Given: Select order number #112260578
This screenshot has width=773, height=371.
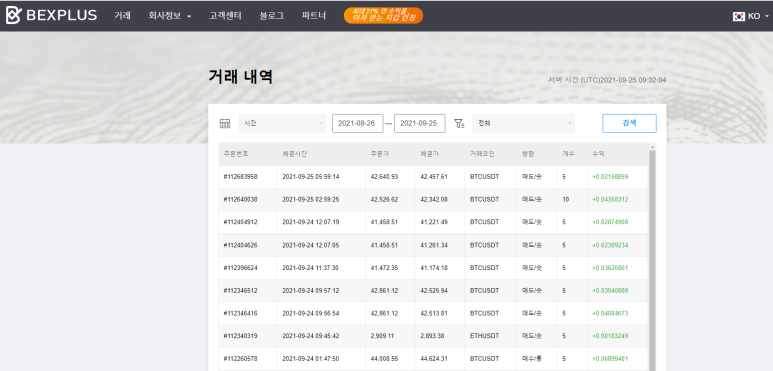Looking at the screenshot, I should (x=241, y=359).
